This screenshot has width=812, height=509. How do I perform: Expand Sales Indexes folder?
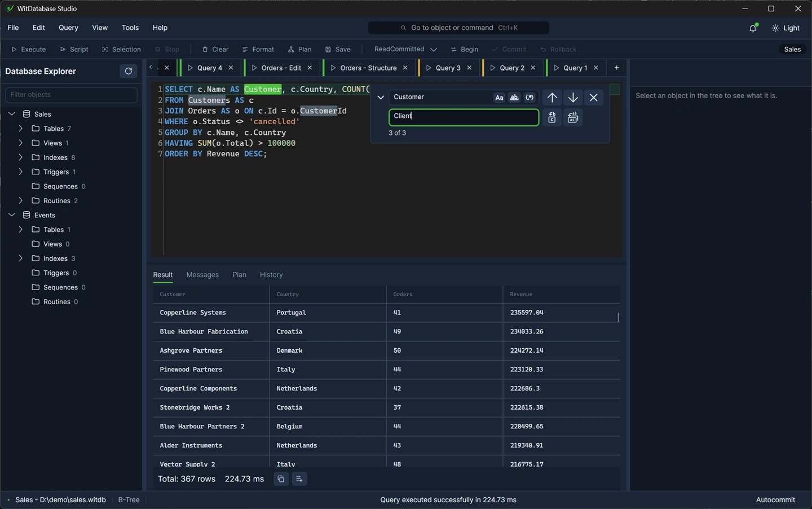tap(20, 157)
